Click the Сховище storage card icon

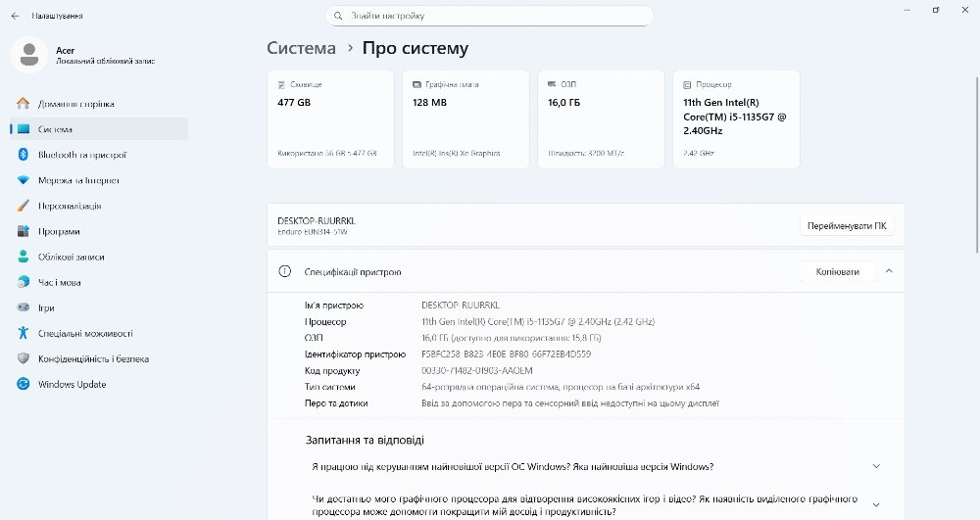tap(281, 84)
